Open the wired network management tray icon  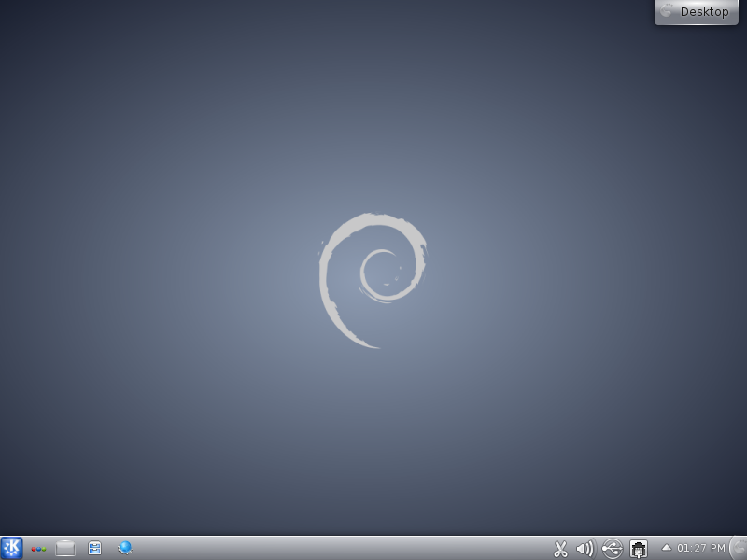coord(639,549)
